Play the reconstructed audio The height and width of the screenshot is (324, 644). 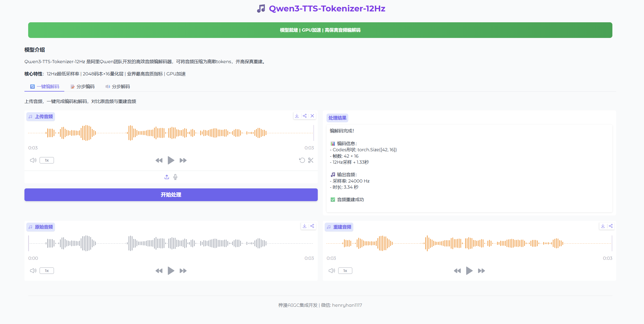469,271
